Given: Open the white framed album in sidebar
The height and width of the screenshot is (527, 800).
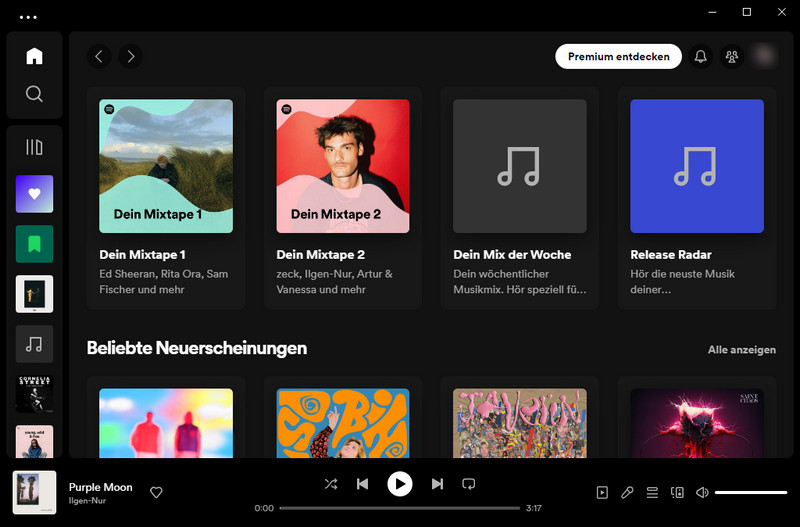Looking at the screenshot, I should (x=34, y=294).
